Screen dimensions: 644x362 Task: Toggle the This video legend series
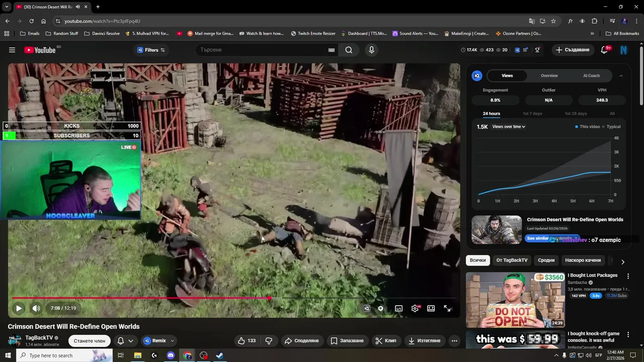point(588,127)
